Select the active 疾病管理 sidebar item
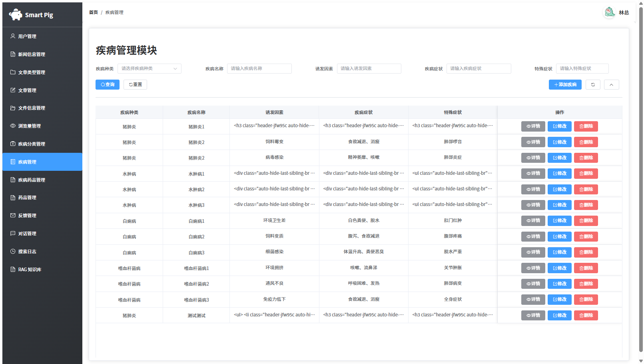This screenshot has width=644, height=364. (x=42, y=162)
